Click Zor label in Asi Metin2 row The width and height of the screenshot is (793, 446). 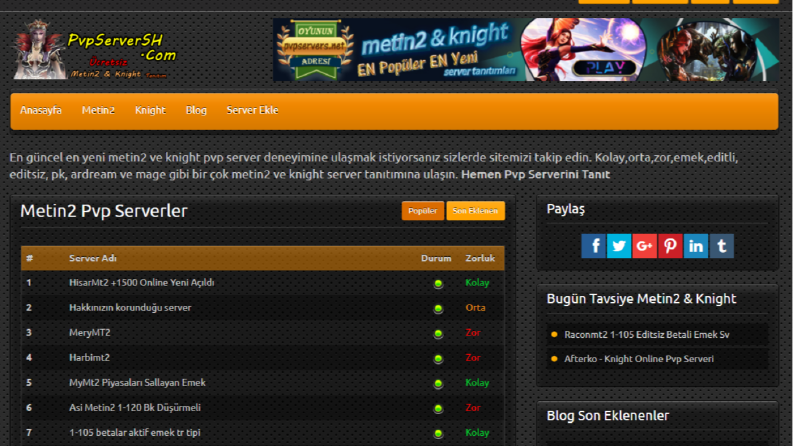(x=473, y=408)
